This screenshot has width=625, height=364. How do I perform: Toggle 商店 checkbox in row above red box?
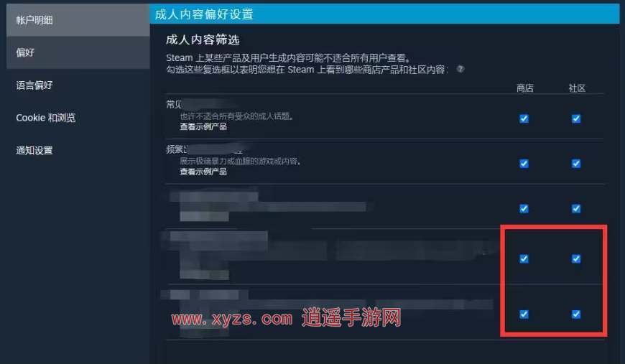pos(524,209)
